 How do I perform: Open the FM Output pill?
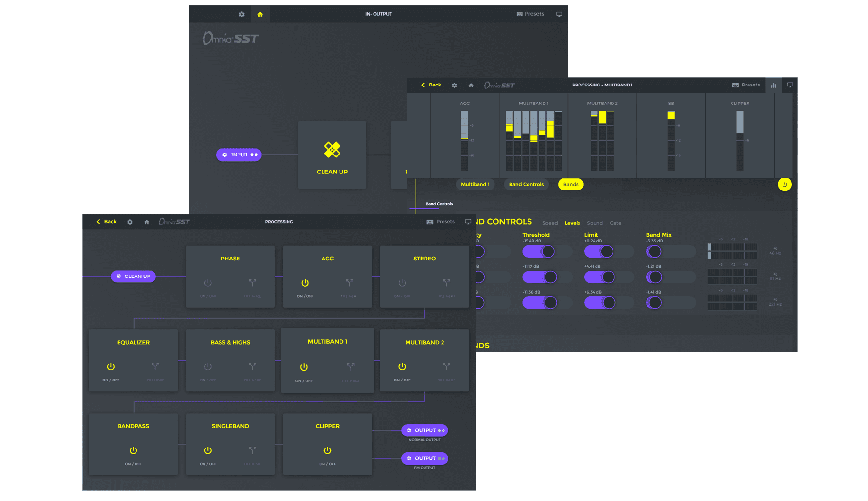(425, 458)
